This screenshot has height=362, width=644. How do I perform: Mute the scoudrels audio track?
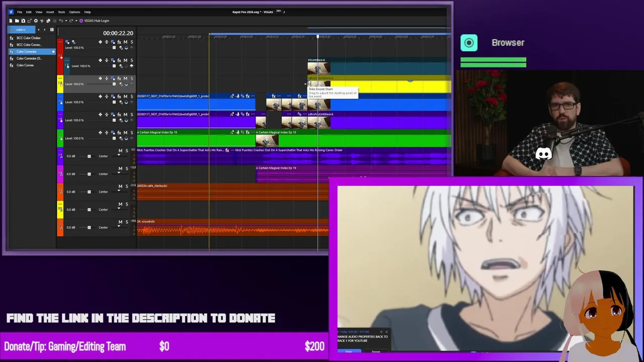[120, 222]
